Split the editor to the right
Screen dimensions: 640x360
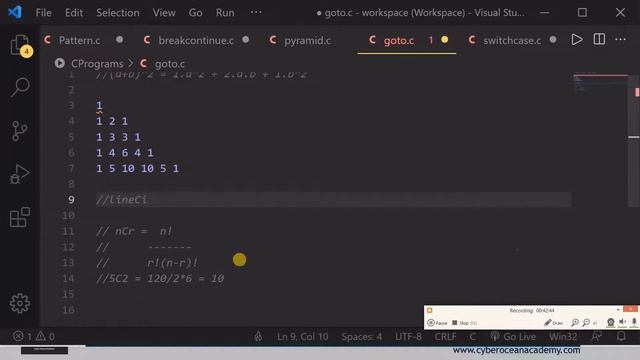tap(599, 40)
